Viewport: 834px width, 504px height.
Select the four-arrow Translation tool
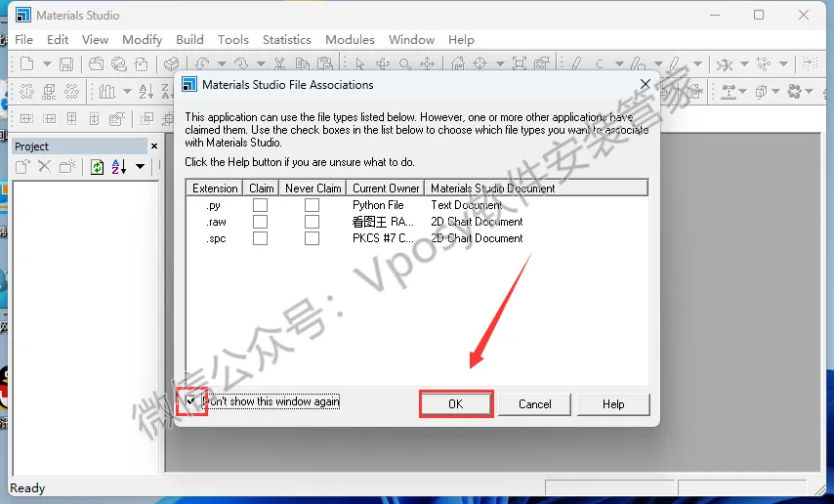pos(428,64)
